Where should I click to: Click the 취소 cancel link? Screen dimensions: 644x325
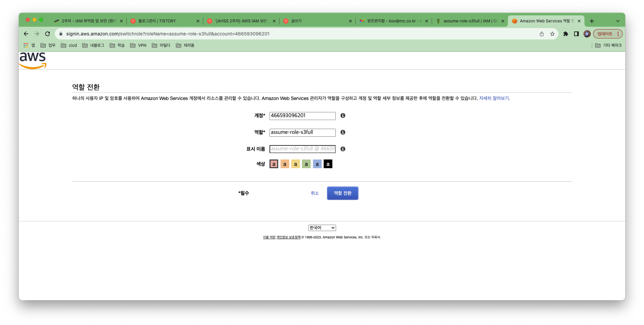315,193
